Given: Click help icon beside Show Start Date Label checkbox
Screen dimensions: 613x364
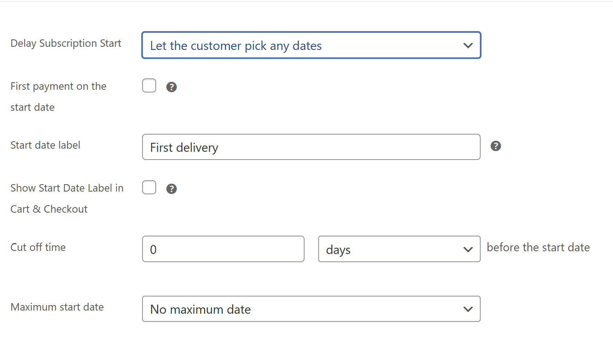Looking at the screenshot, I should [x=171, y=189].
